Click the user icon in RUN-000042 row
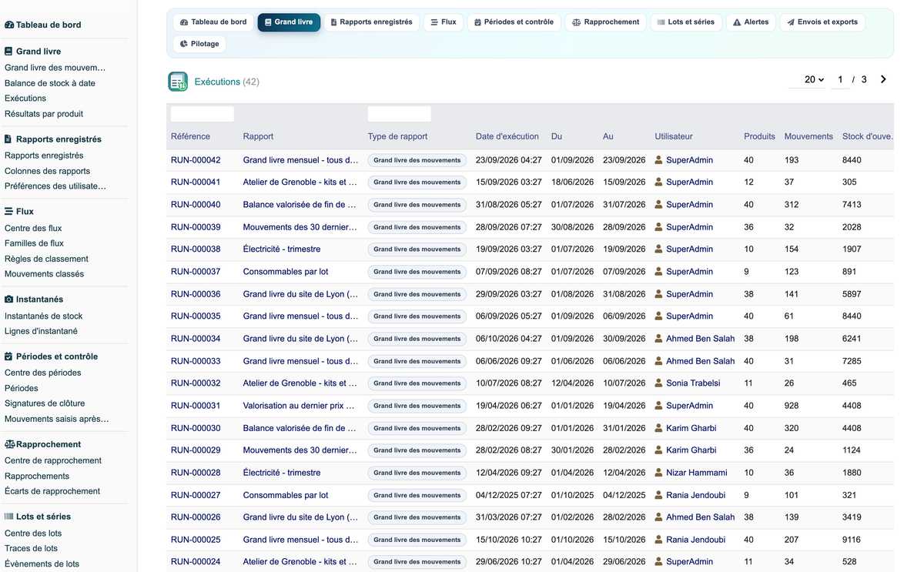 658,160
